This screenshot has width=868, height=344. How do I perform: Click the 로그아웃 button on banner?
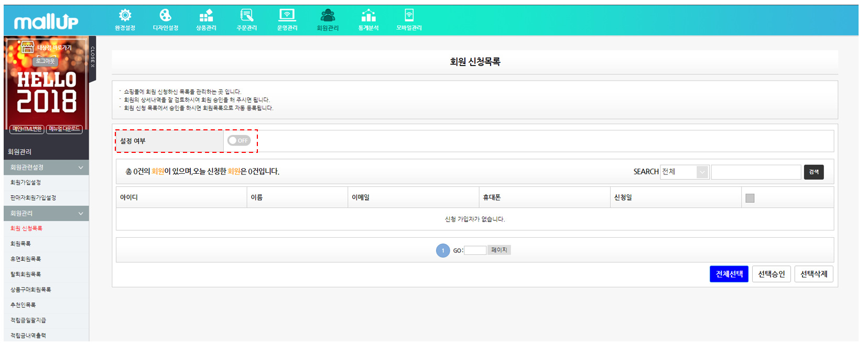45,61
